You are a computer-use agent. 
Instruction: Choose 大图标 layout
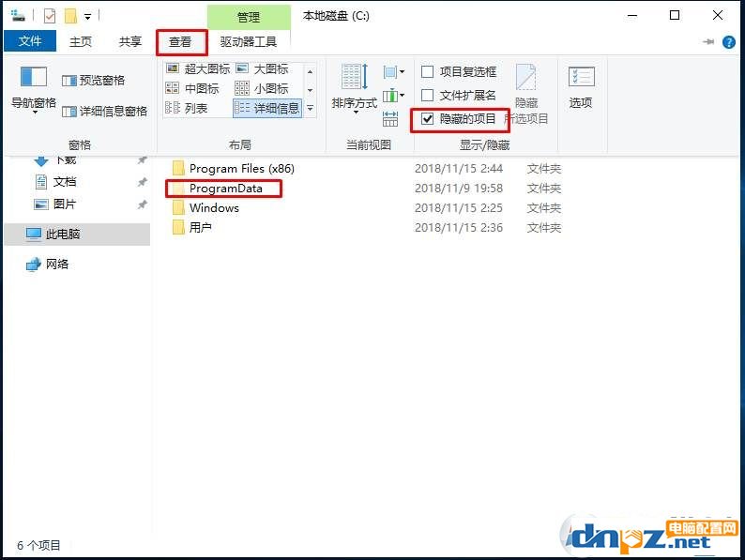pos(262,68)
